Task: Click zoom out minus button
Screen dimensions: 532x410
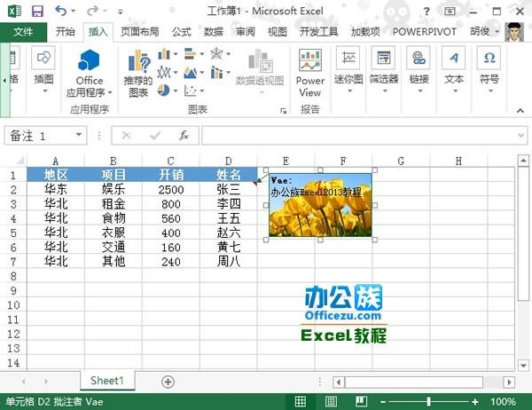Action: pyautogui.click(x=383, y=402)
